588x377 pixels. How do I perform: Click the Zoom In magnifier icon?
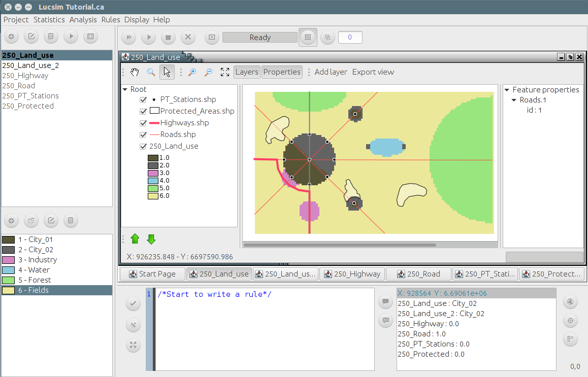[191, 72]
